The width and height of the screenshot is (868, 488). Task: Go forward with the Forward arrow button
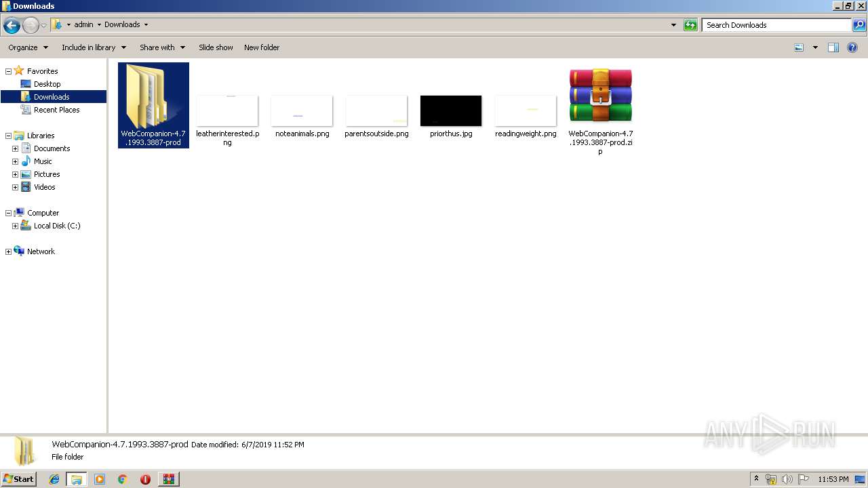coord(31,26)
